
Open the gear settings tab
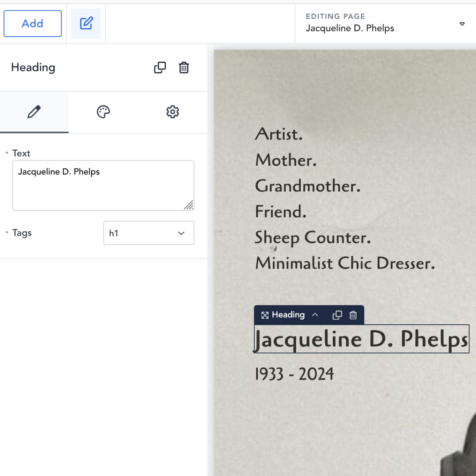173,112
